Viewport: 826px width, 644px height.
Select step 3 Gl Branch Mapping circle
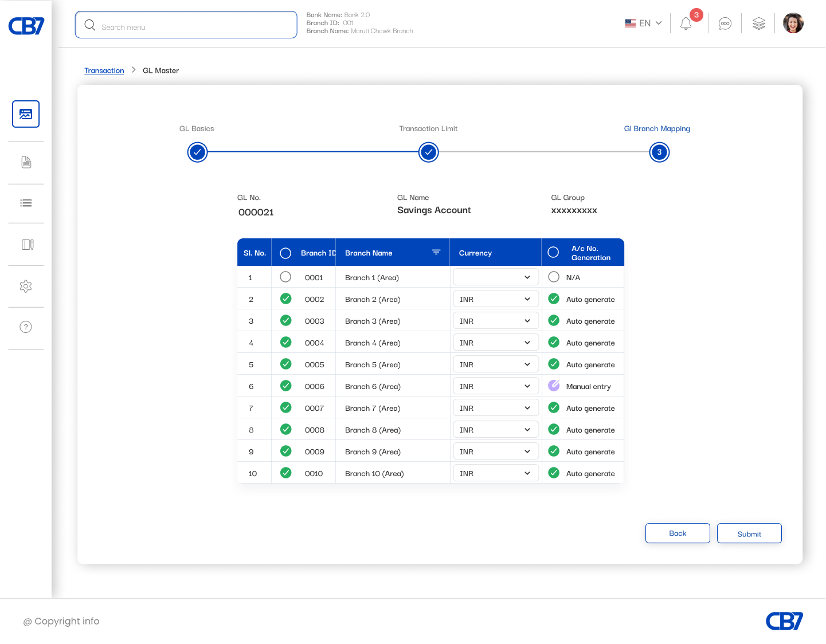click(x=659, y=152)
